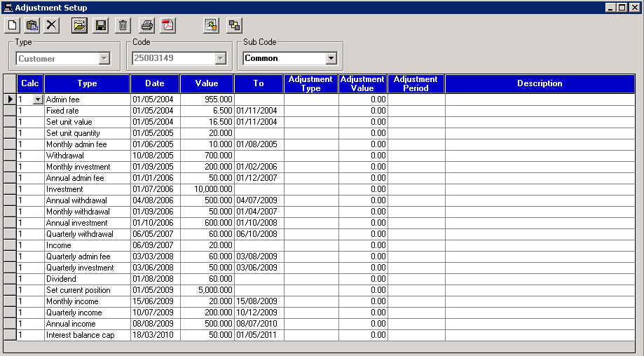Viewport: 644px width, 356px height.
Task: Click the Quarterly admin fee cell
Action: pos(87,256)
